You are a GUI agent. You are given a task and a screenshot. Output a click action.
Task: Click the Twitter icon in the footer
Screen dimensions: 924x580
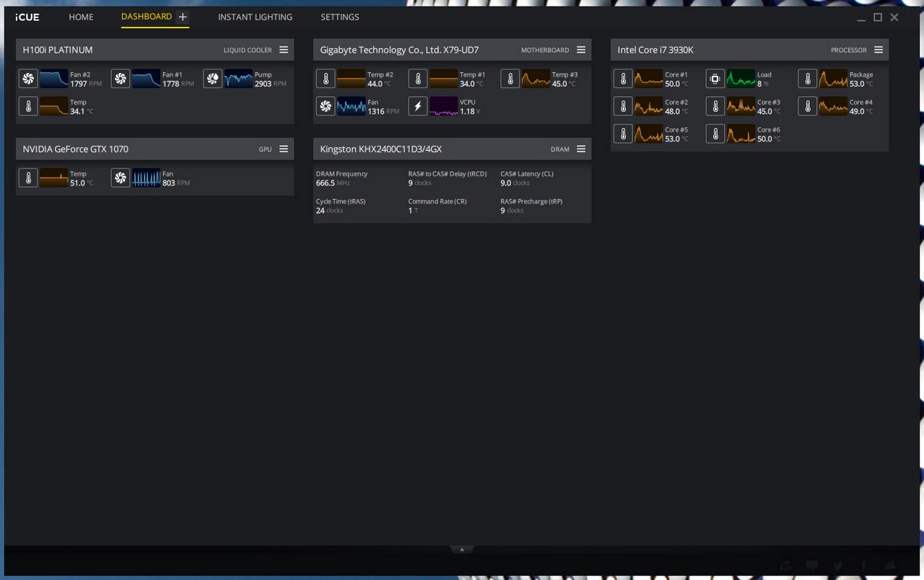tap(837, 566)
